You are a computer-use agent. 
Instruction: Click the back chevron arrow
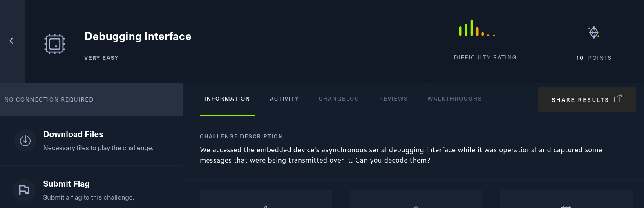pos(11,41)
